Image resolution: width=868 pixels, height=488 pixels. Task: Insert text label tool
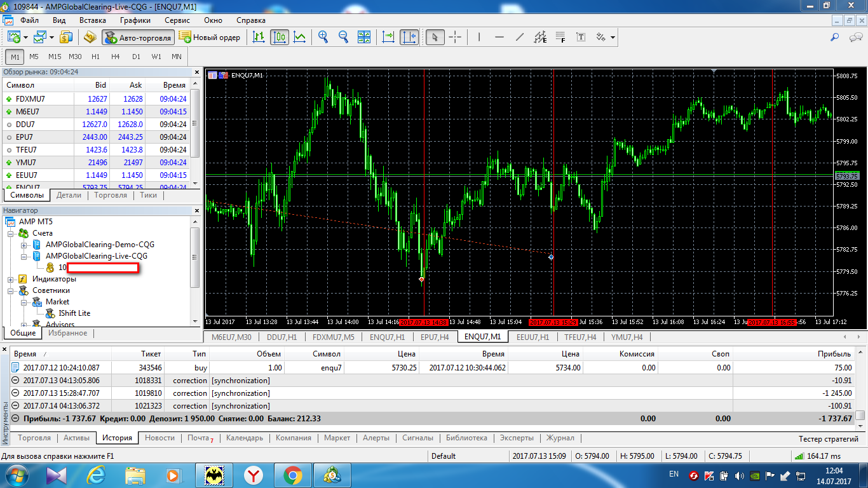581,37
